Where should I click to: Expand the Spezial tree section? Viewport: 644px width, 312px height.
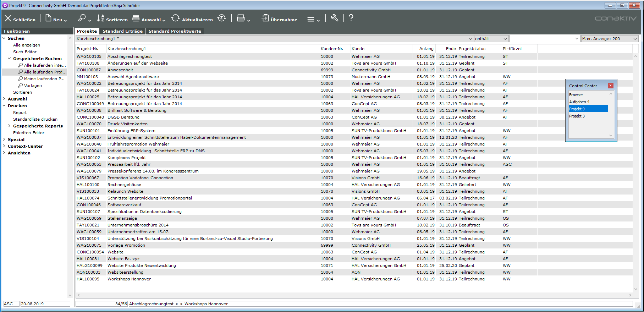coord(4,139)
